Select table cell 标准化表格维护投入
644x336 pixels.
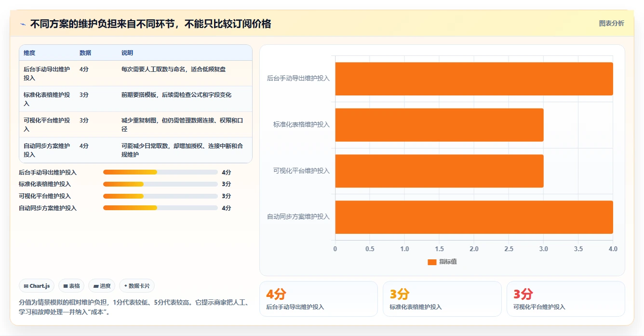[47, 99]
